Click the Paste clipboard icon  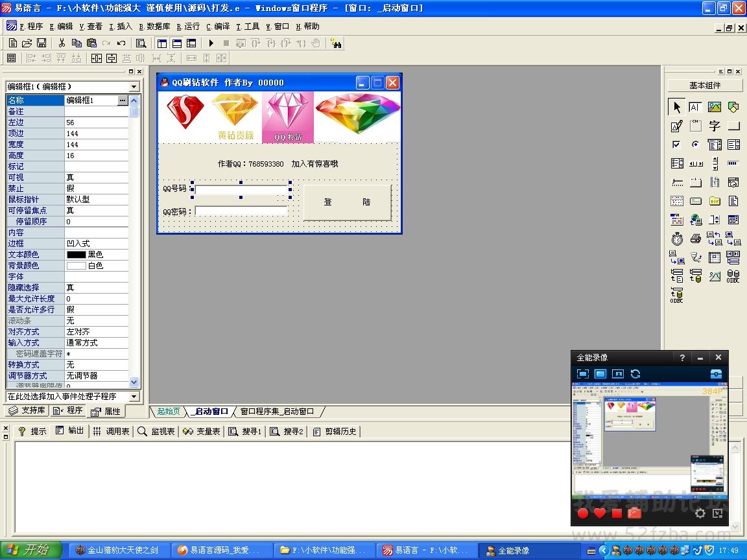tap(91, 43)
